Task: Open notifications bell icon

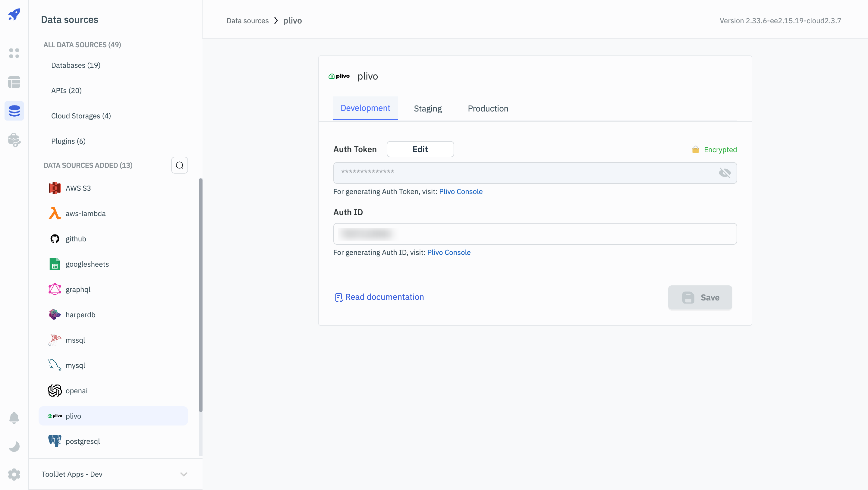Action: [14, 418]
